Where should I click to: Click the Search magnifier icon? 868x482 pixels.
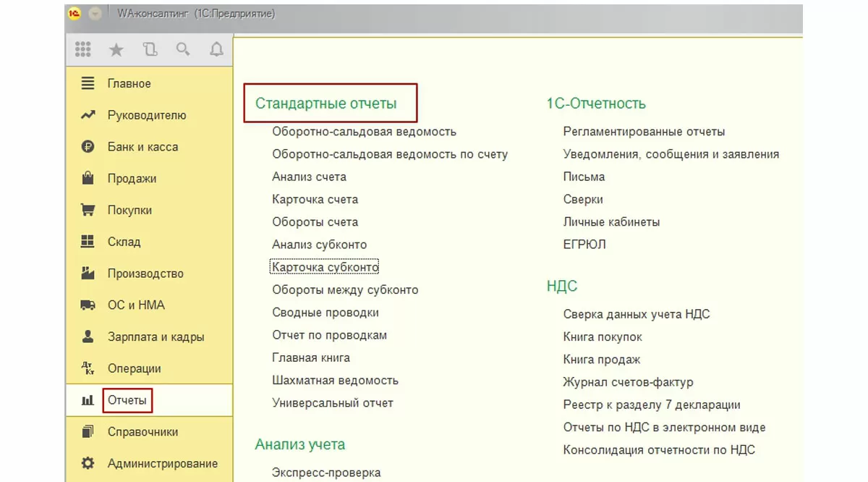click(183, 49)
